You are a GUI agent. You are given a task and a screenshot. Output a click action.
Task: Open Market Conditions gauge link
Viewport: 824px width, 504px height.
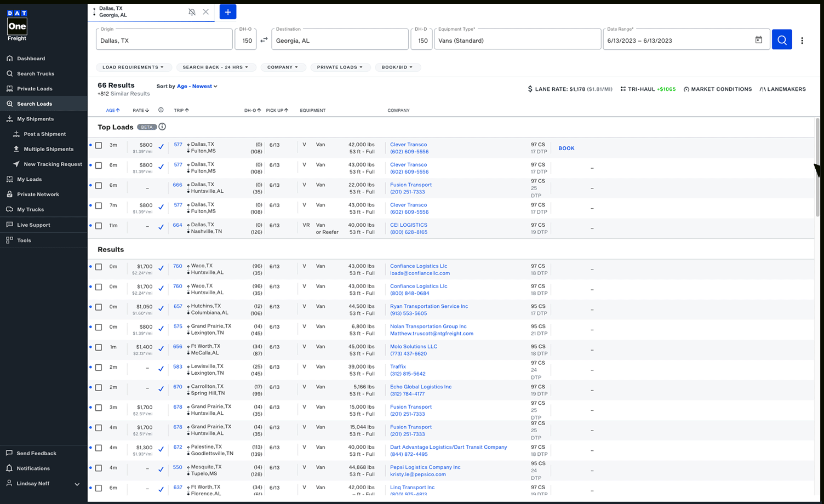click(717, 89)
